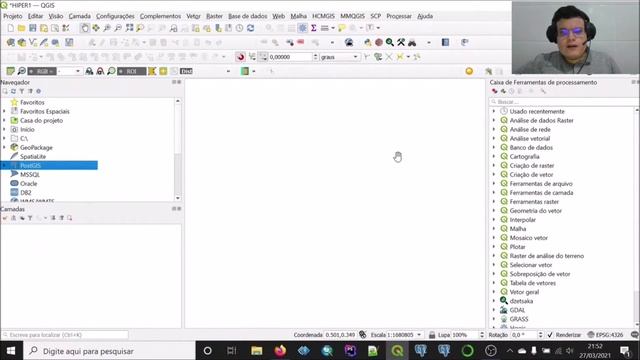This screenshot has width=640, height=360.
Task: Open File Explorer from the taskbar
Action: click(257, 351)
